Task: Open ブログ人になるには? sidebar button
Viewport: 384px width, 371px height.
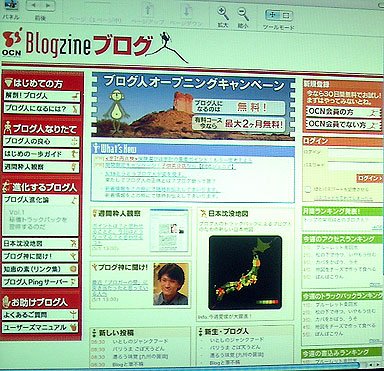Action: click(42, 109)
